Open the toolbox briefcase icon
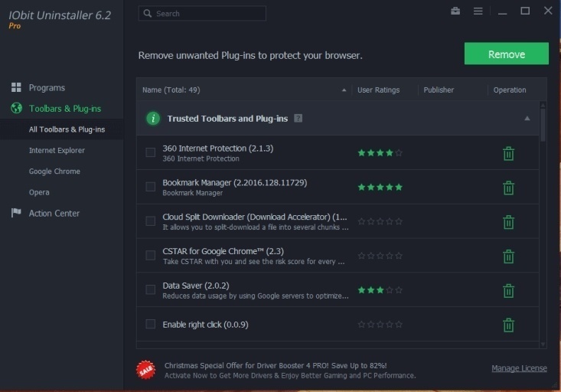The image size is (561, 392). (455, 11)
